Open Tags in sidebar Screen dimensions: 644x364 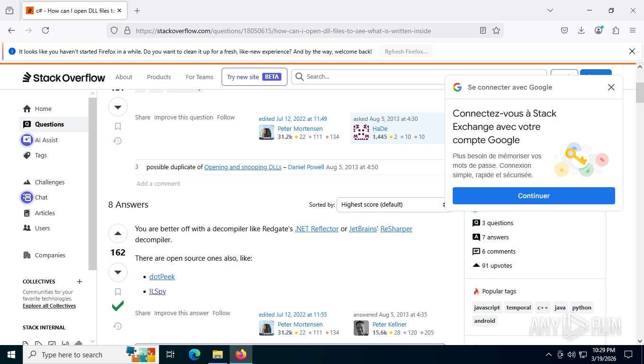(x=36, y=155)
